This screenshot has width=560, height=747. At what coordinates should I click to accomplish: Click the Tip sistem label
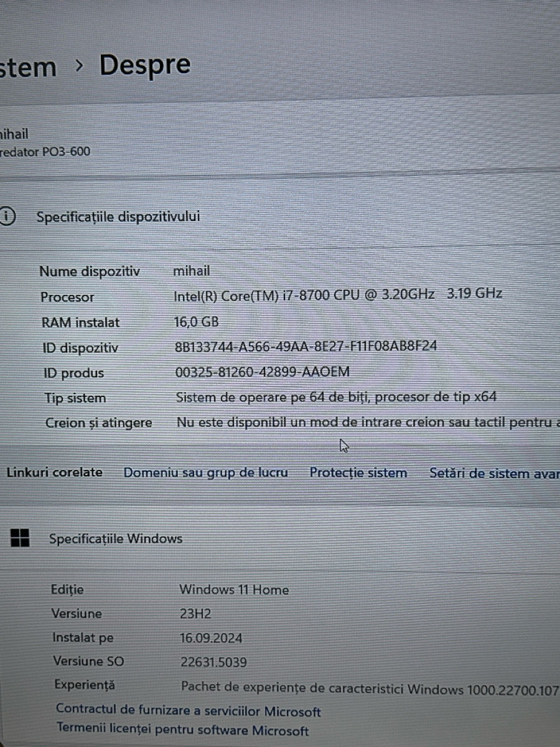75,398
